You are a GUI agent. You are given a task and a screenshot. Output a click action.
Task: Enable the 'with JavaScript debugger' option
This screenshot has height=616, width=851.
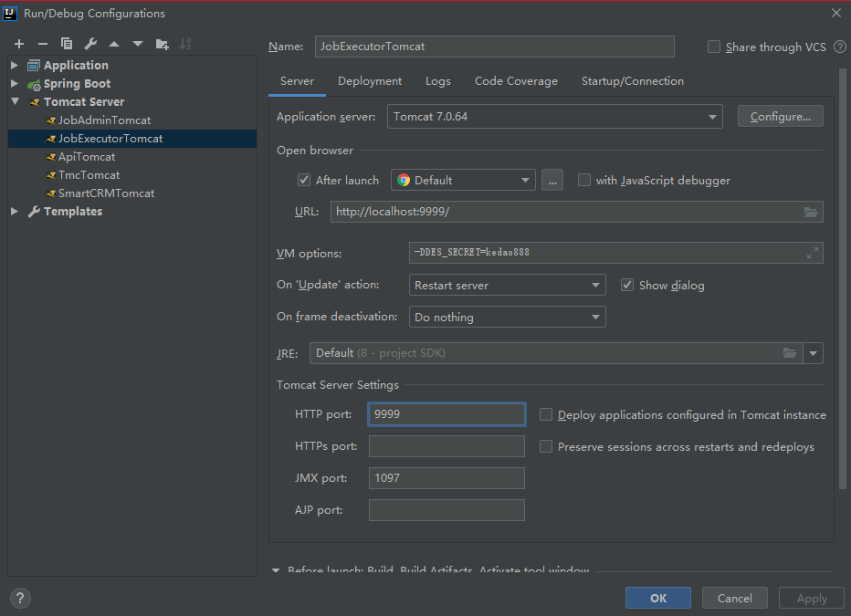pos(584,180)
